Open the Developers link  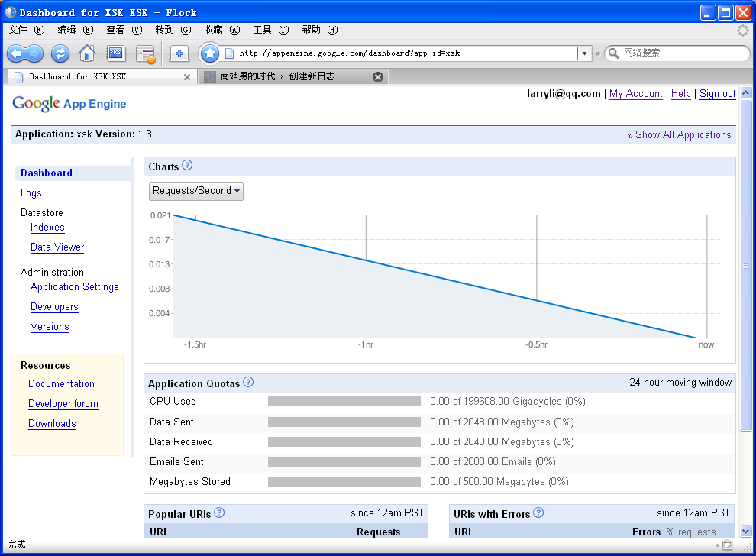[54, 307]
